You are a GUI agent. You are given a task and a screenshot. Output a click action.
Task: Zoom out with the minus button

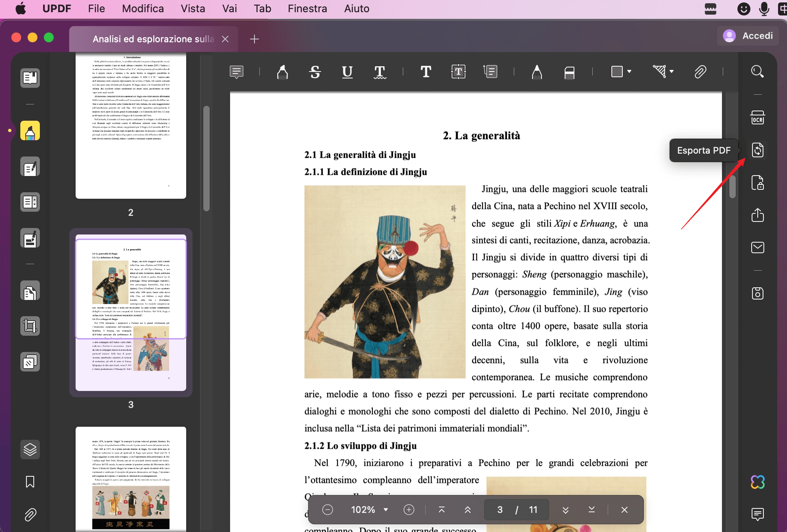pyautogui.click(x=328, y=510)
